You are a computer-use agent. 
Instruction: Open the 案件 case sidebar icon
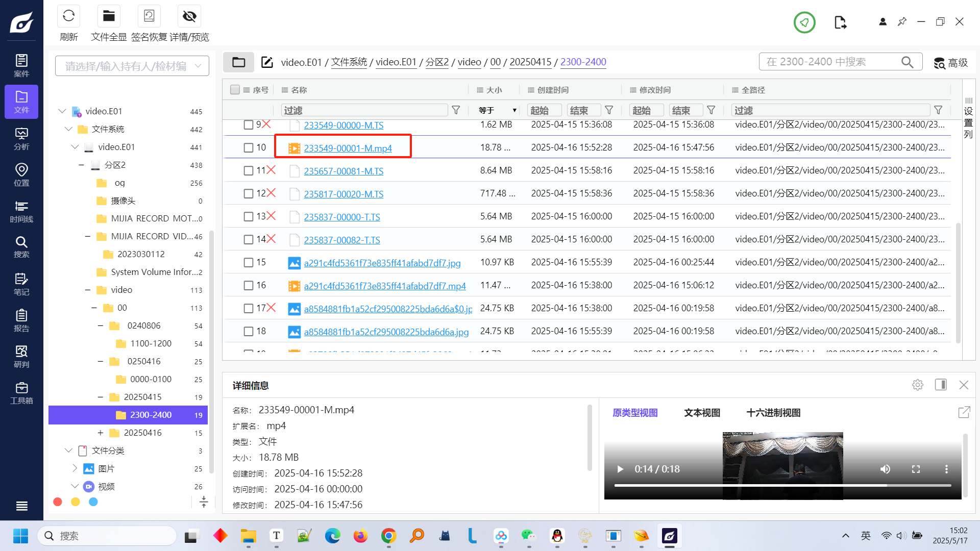pyautogui.click(x=21, y=66)
